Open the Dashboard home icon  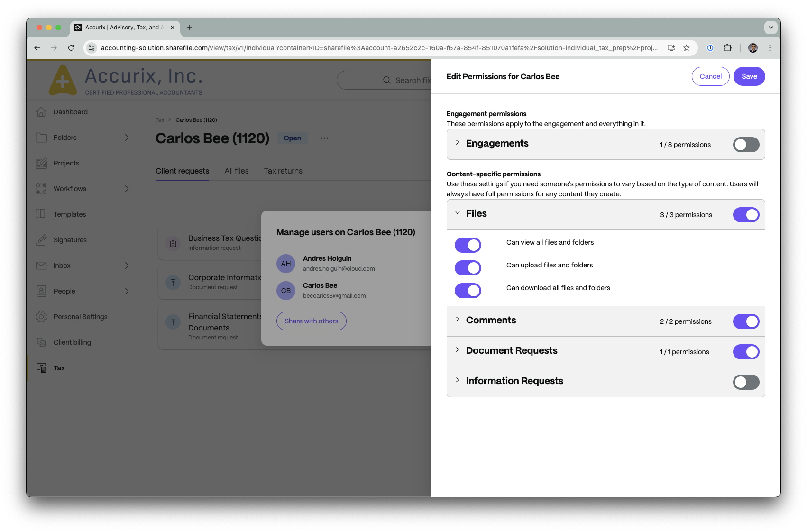click(x=41, y=112)
